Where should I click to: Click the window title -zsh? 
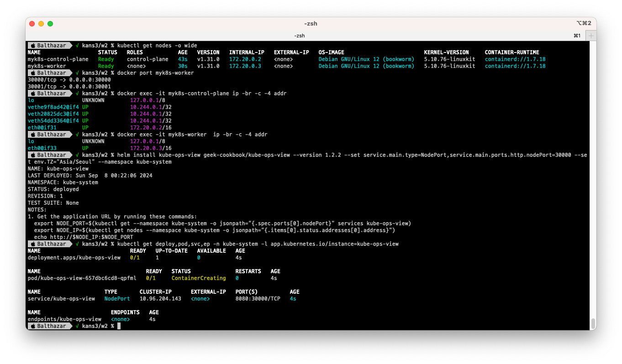click(311, 24)
